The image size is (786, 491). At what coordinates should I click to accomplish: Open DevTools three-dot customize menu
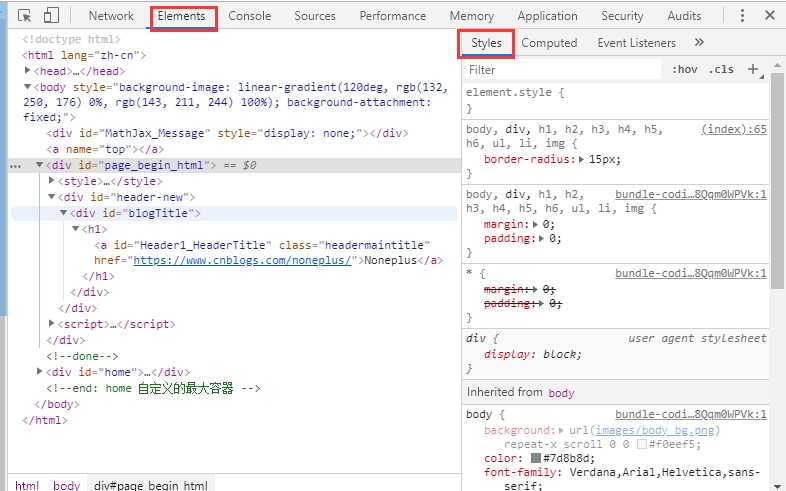coord(742,16)
